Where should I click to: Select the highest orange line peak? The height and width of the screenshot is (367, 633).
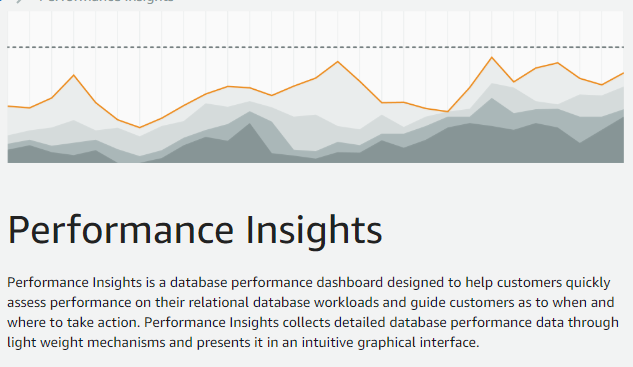click(x=492, y=58)
